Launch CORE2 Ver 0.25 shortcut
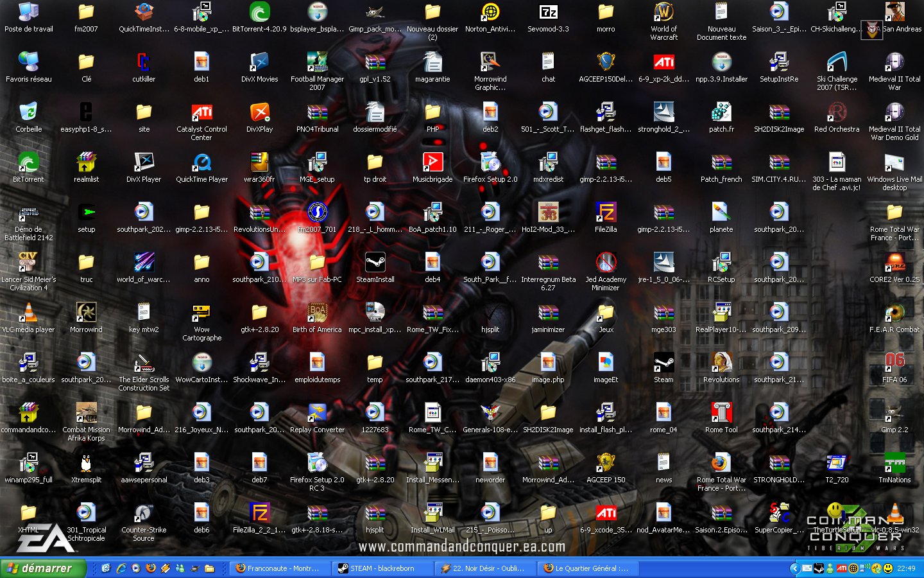924x578 pixels. click(895, 268)
